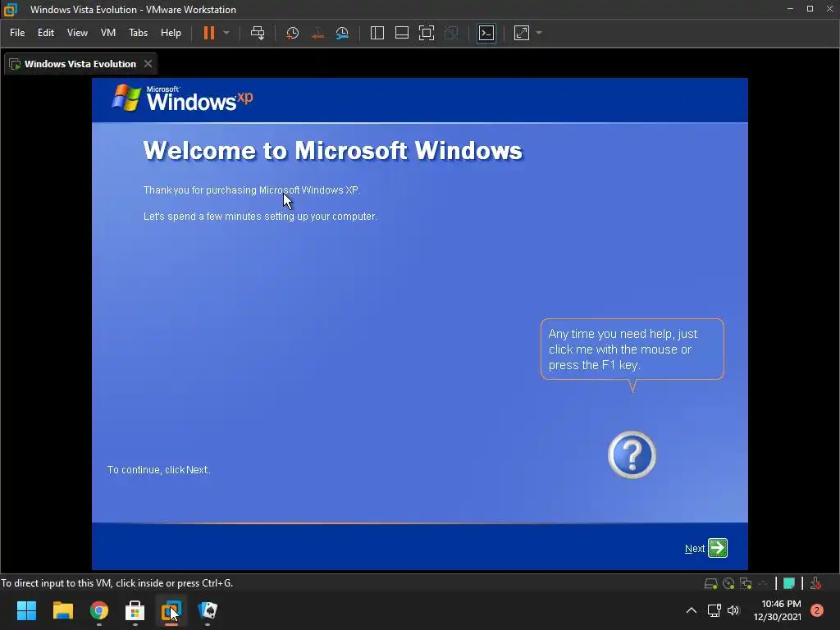Screen dimensions: 840x630
Task: Click the blue question mark help assistant
Action: tap(632, 454)
